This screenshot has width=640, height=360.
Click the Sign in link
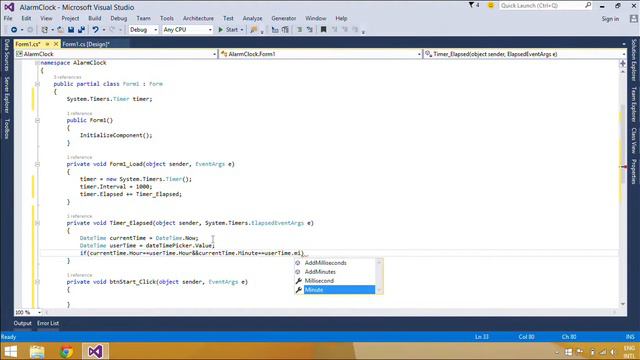tap(610, 19)
